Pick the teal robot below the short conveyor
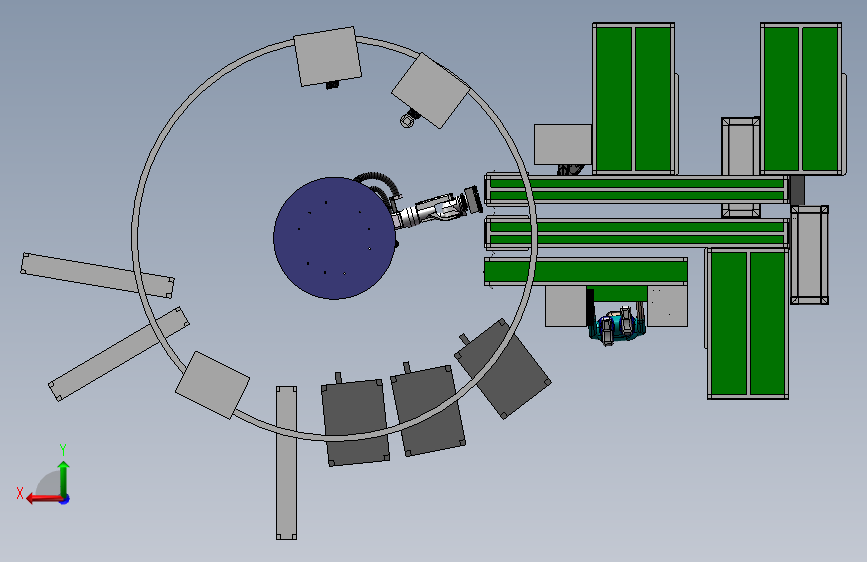Viewport: 867px width, 562px height. 617,326
